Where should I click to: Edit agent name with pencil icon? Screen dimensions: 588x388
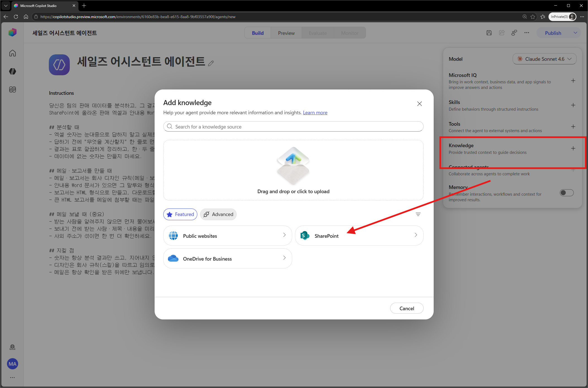tap(211, 63)
